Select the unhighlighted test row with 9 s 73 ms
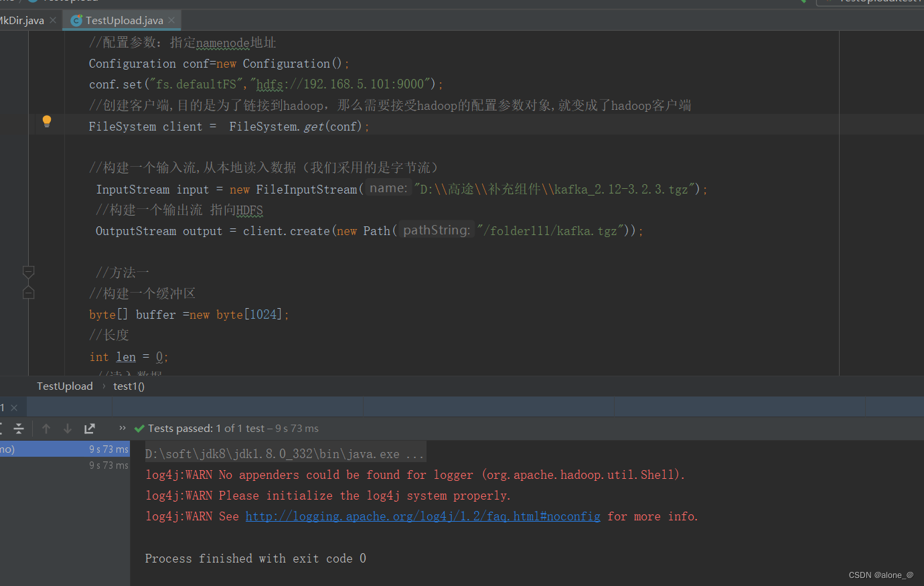The width and height of the screenshot is (924, 586). tap(65, 465)
